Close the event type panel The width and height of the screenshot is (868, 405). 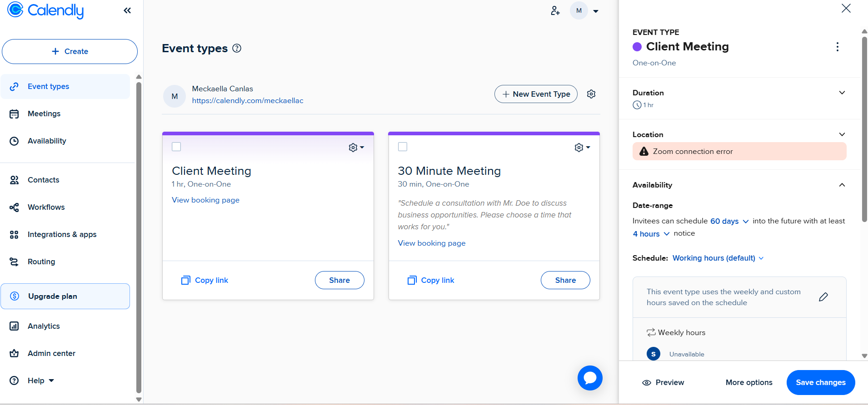846,8
